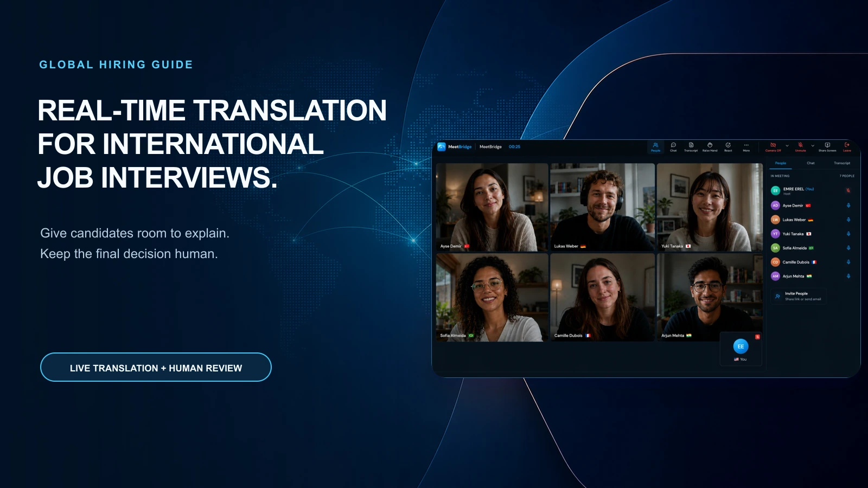
Task: Open the React emoji menu
Action: click(x=728, y=147)
